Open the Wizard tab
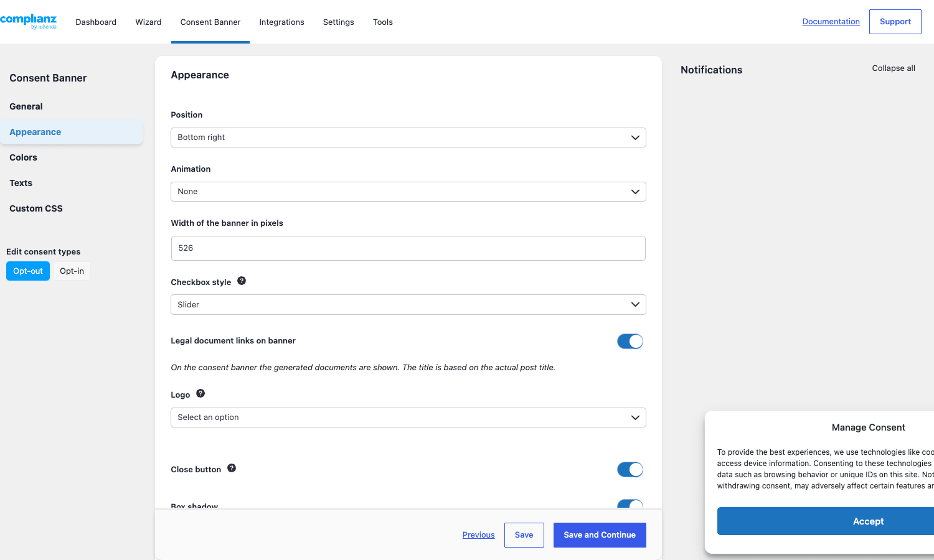Image resolution: width=934 pixels, height=560 pixels. point(148,22)
